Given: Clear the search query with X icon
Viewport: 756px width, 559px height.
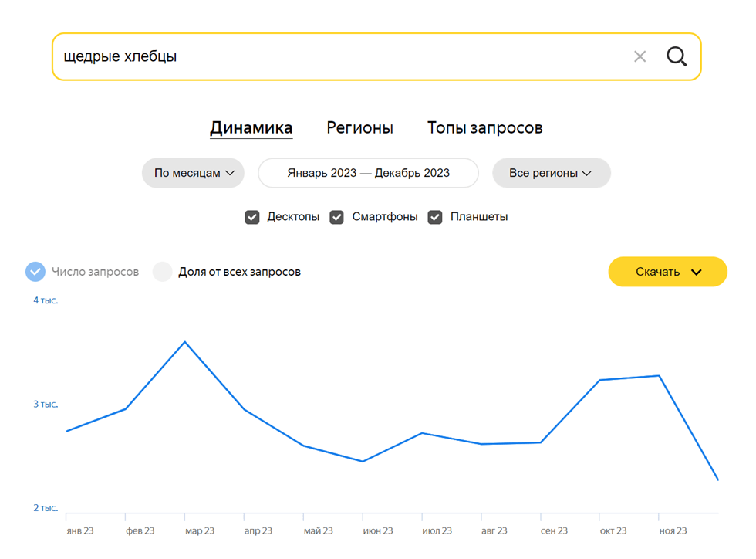Looking at the screenshot, I should pos(640,56).
